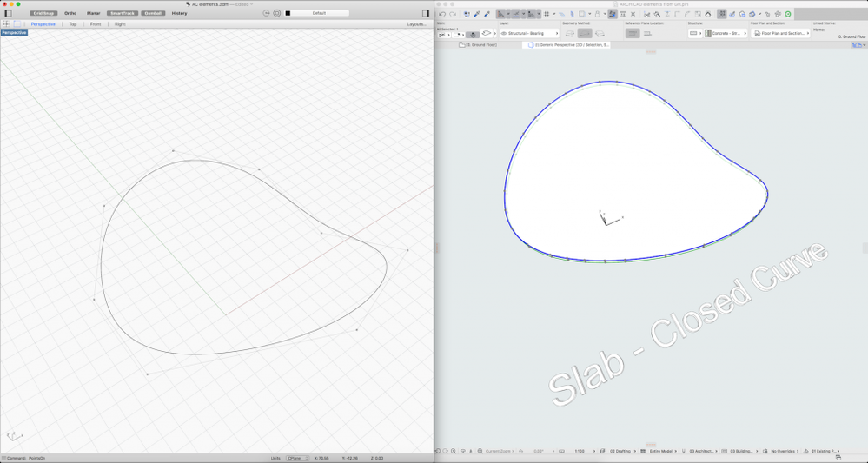Open Layouts button in Rhino
This screenshot has width=868, height=463.
click(417, 24)
